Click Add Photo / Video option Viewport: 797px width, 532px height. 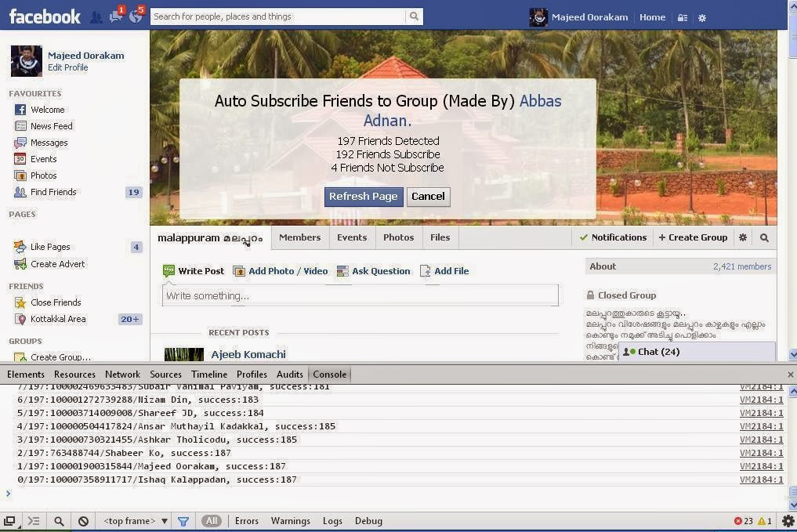click(x=280, y=271)
